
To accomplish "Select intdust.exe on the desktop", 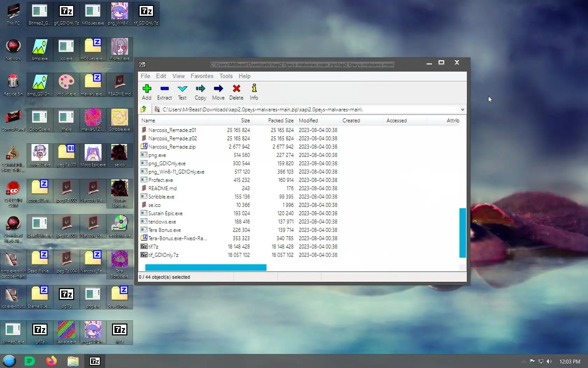I will pyautogui.click(x=66, y=85).
